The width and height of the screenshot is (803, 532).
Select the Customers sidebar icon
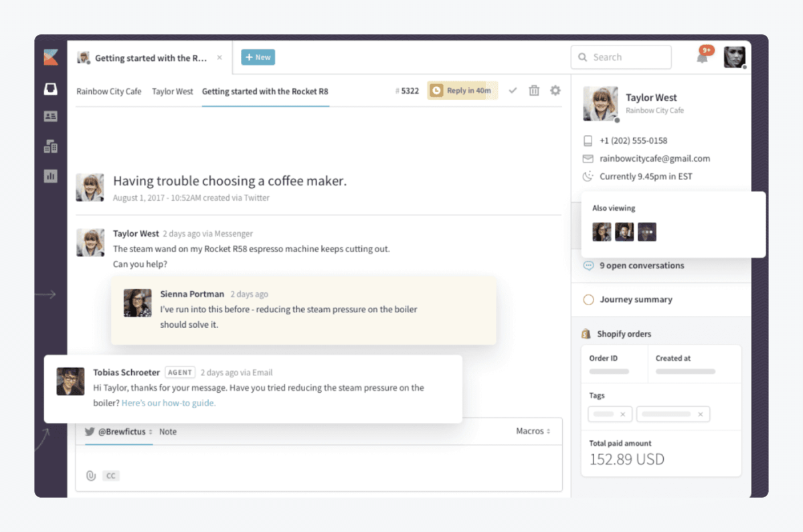point(50,116)
